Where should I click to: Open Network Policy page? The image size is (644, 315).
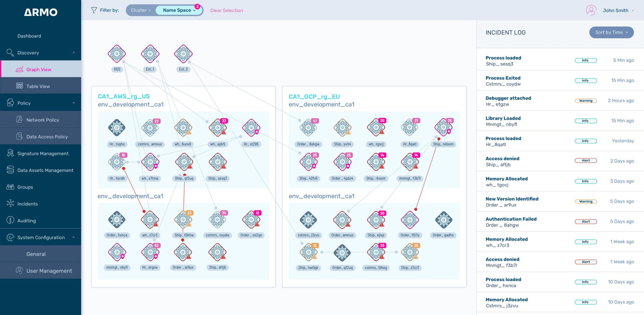click(x=41, y=120)
